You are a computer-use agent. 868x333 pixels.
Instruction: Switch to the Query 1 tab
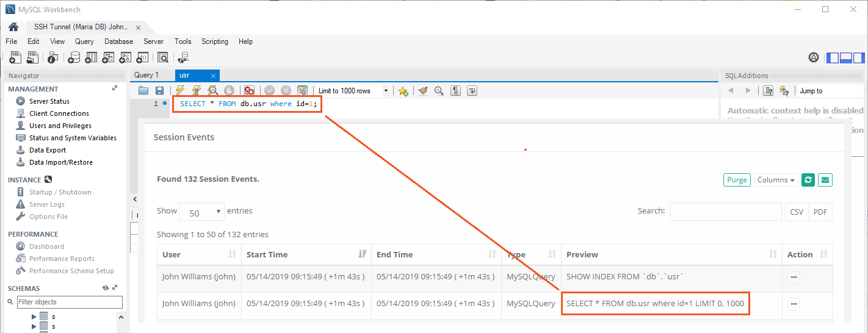[x=146, y=75]
